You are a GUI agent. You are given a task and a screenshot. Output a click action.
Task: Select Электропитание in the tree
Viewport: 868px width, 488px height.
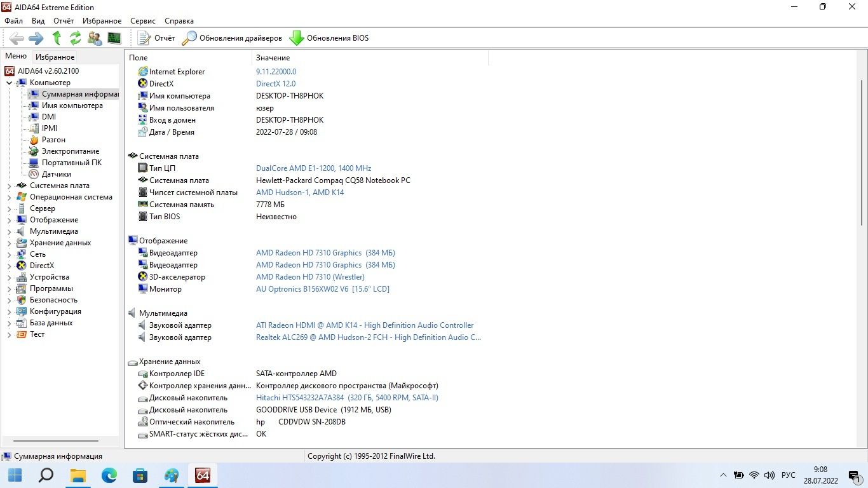pos(70,151)
